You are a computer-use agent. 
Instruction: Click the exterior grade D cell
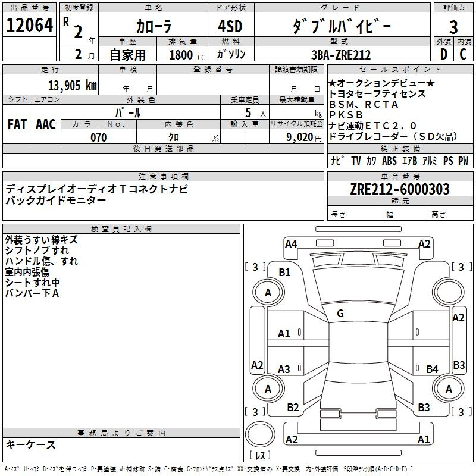(443, 54)
